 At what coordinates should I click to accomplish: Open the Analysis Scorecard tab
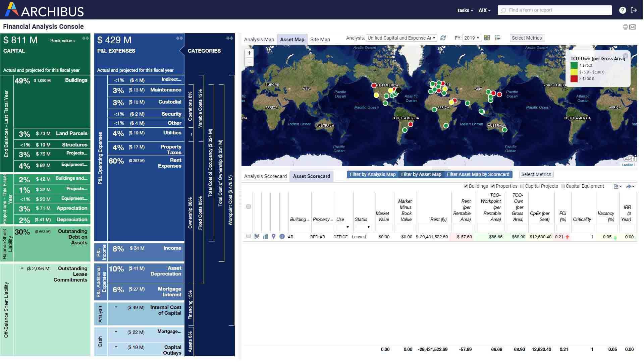click(x=265, y=176)
